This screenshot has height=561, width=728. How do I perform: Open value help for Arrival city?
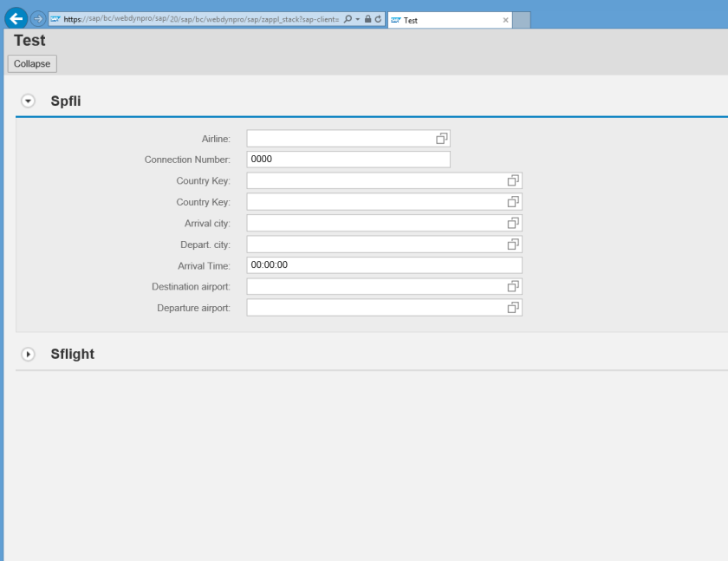[x=513, y=224]
